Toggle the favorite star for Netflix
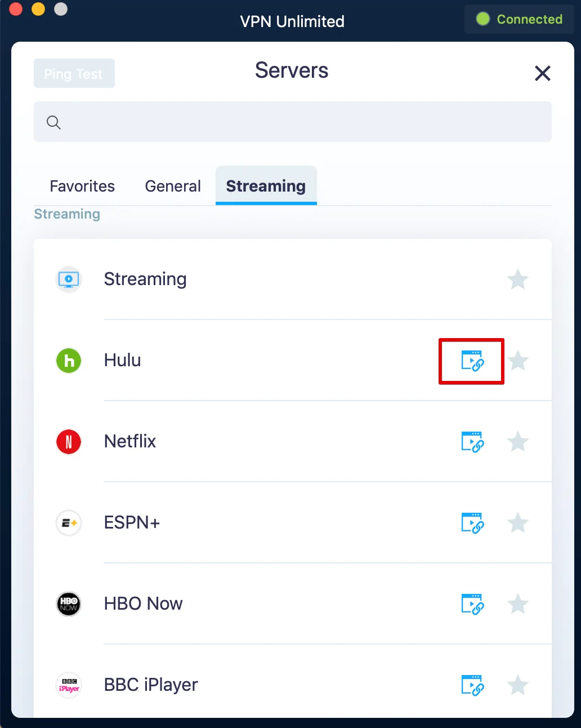Image resolution: width=581 pixels, height=728 pixels. (518, 442)
